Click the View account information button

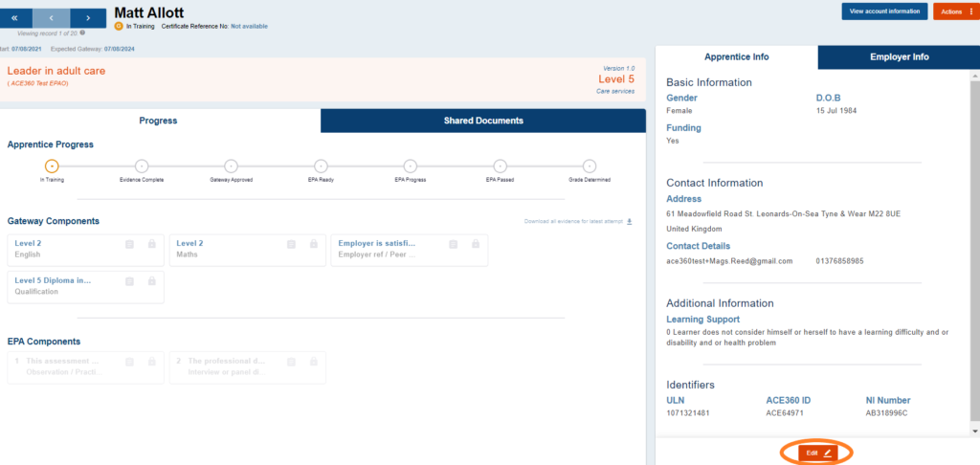point(884,11)
